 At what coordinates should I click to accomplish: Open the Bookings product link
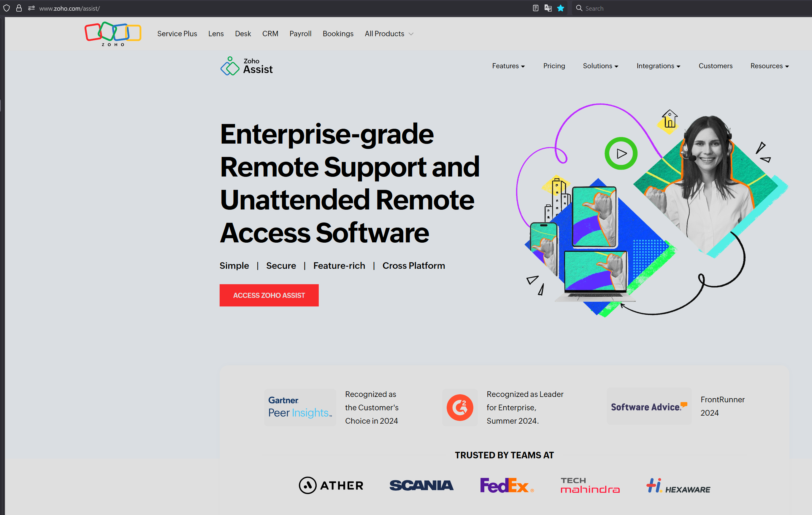[338, 34]
